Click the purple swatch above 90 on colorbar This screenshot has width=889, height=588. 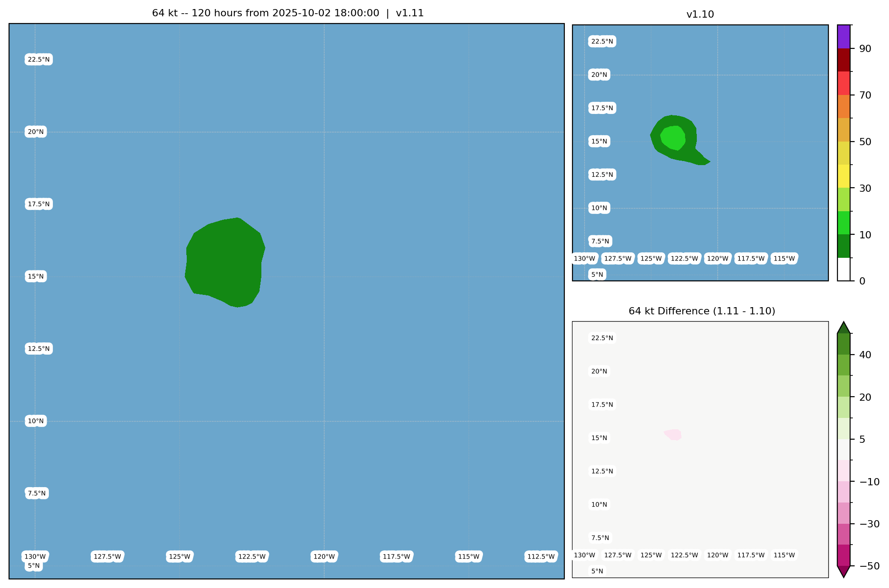843,37
